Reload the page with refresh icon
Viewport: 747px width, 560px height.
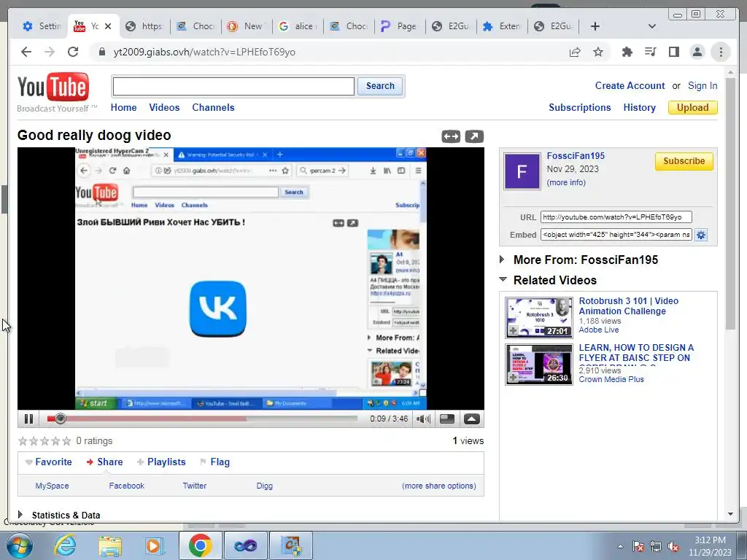[73, 52]
